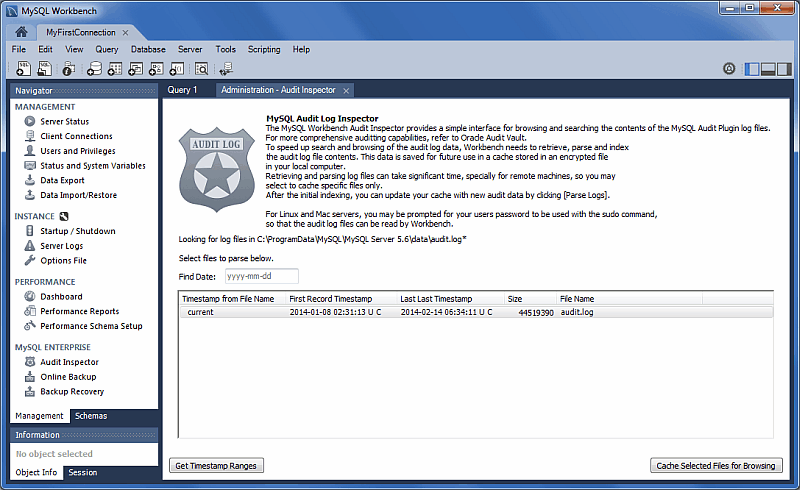Open Online Backup

point(68,377)
